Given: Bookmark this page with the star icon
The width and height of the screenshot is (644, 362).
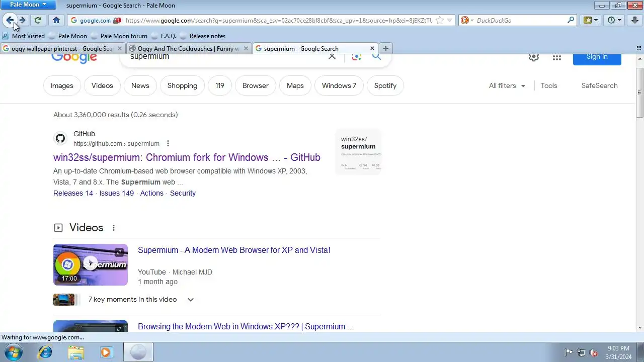Looking at the screenshot, I should coord(439,20).
